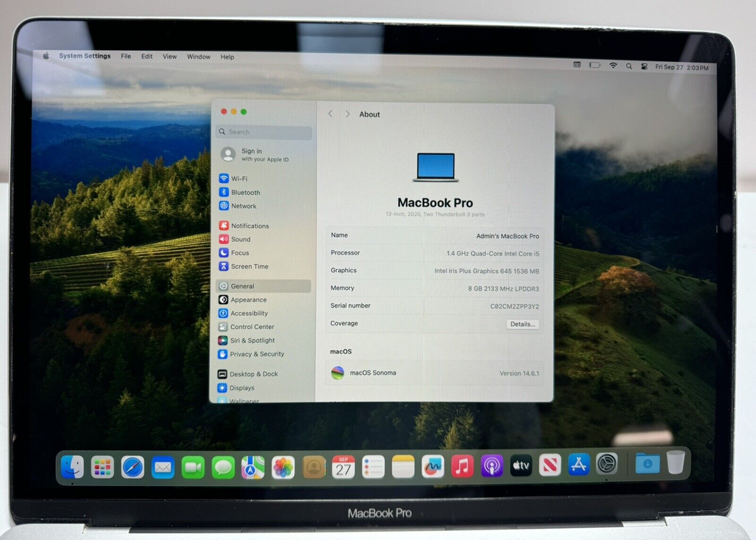Click the settings Search field
The width and height of the screenshot is (756, 540).
click(x=264, y=132)
